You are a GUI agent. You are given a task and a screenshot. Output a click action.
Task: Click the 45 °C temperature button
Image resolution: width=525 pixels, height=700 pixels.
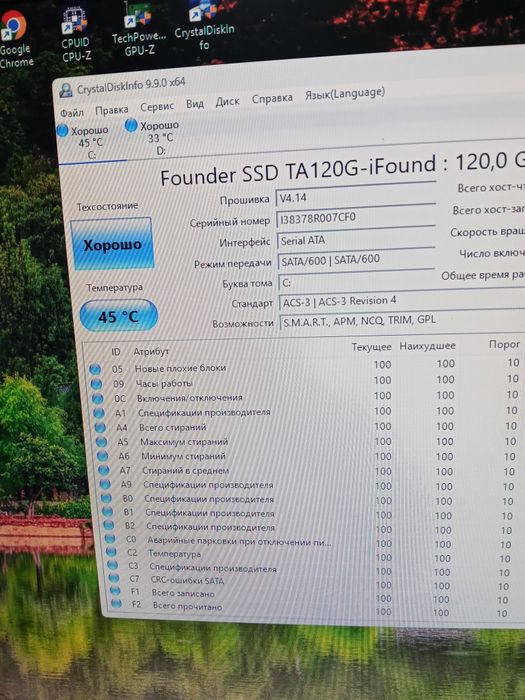pyautogui.click(x=119, y=316)
